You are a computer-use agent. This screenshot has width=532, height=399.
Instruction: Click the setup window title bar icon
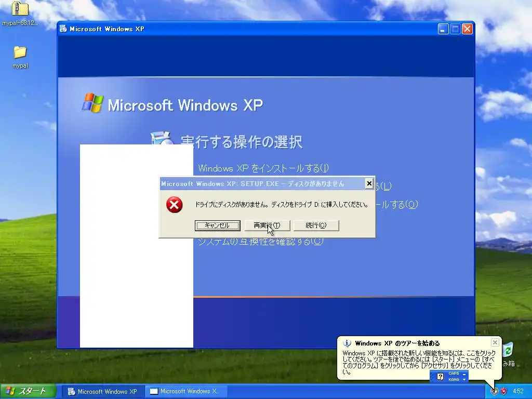point(63,29)
